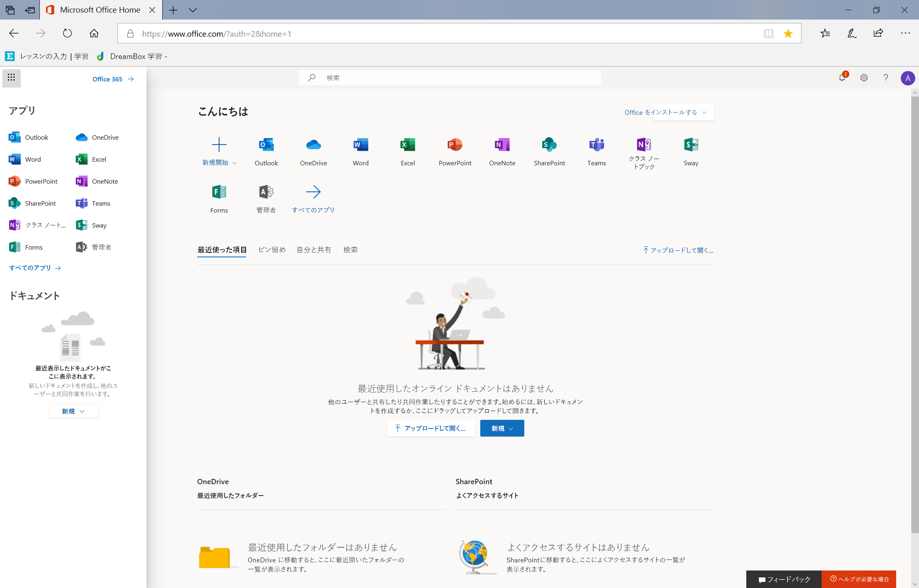Image resolution: width=919 pixels, height=588 pixels.
Task: Open the favorites hub
Action: click(x=825, y=33)
